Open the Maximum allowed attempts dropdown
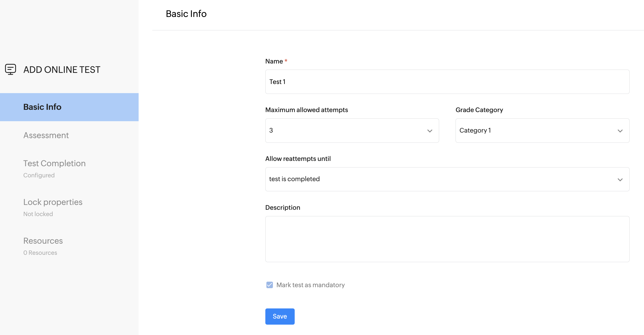644x335 pixels. [x=352, y=131]
